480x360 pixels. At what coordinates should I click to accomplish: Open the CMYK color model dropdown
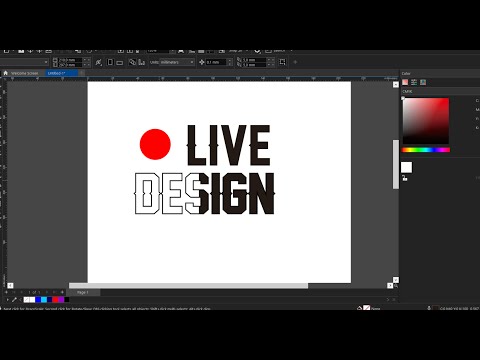[440, 91]
